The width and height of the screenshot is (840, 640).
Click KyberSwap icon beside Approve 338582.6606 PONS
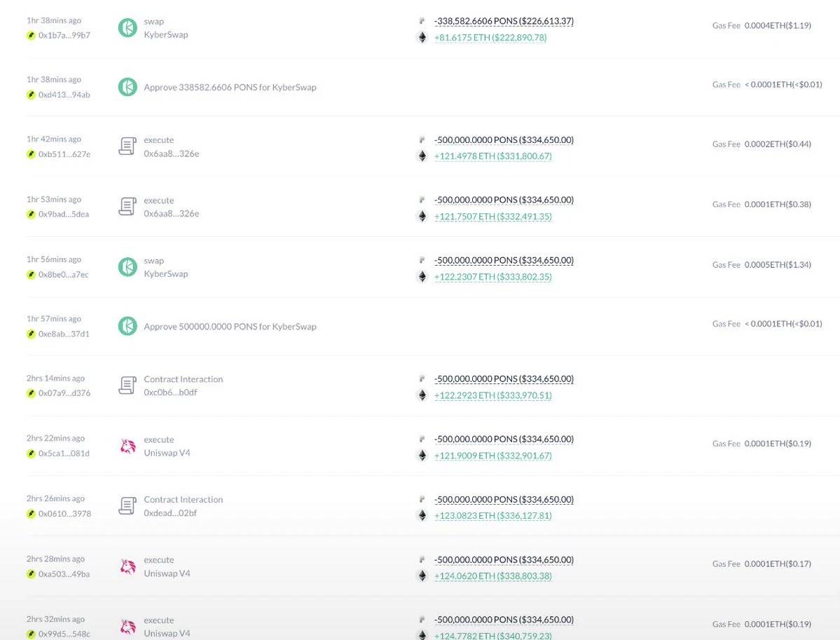click(128, 87)
